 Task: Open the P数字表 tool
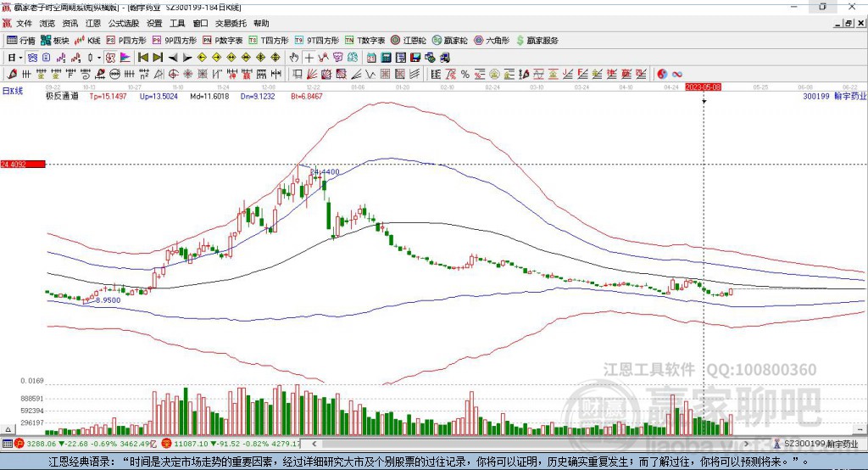click(223, 41)
